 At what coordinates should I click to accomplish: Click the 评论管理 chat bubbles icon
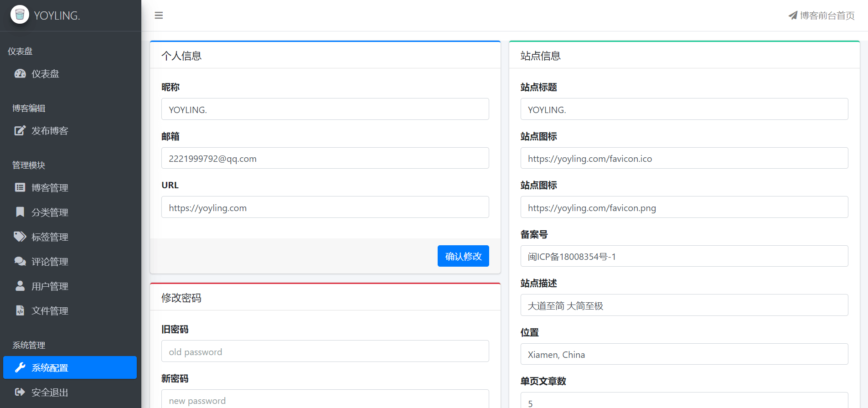[20, 261]
